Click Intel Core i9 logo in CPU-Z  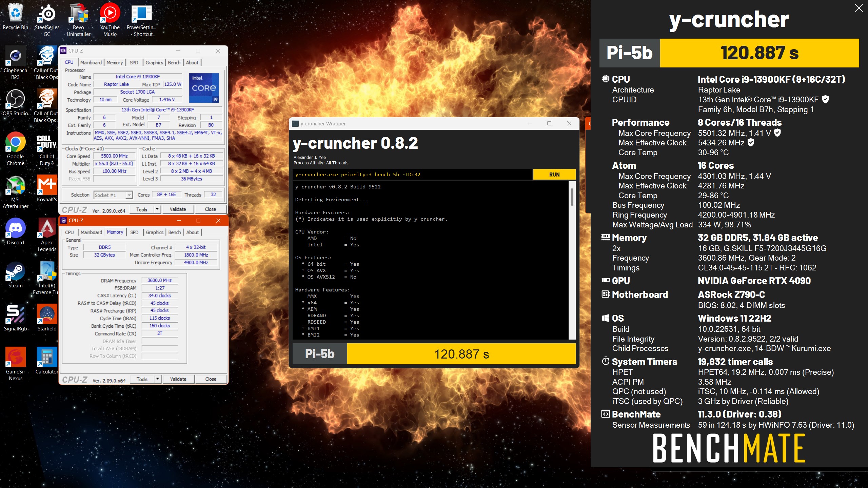pos(204,88)
